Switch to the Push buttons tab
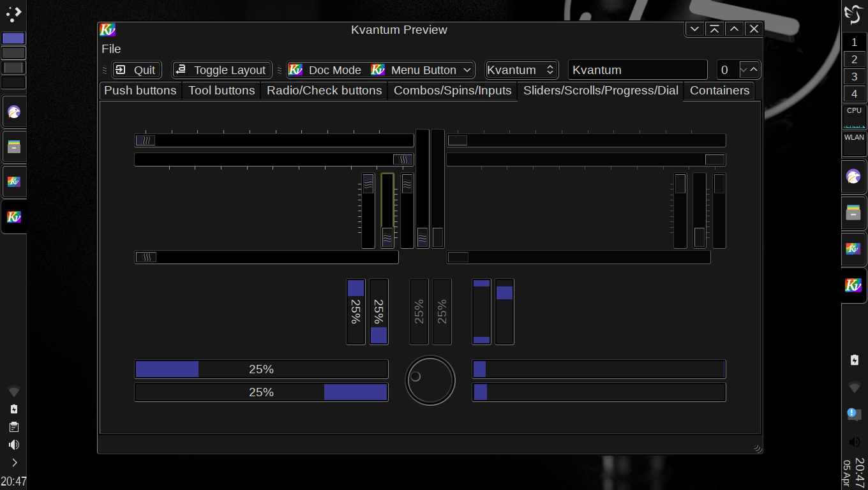Image resolution: width=868 pixels, height=490 pixels. 140,91
